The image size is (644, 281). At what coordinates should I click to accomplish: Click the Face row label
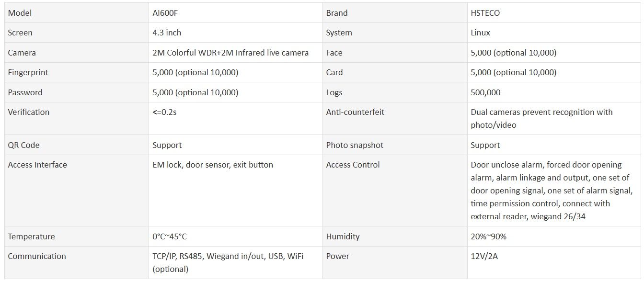pos(334,53)
